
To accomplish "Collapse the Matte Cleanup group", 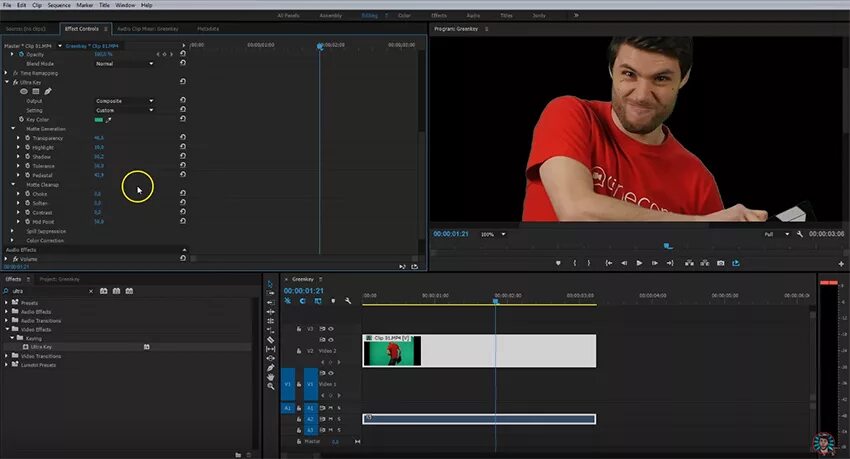I will click(x=13, y=184).
